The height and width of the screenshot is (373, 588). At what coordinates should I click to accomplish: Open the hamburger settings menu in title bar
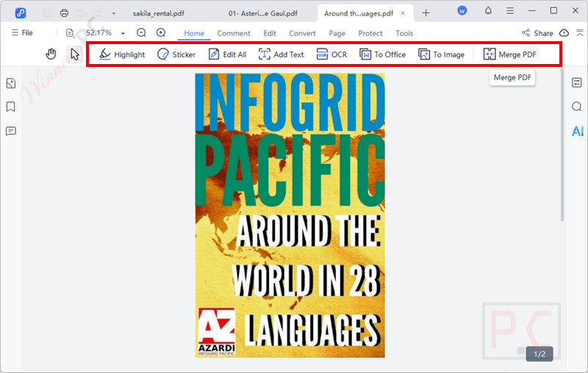[x=510, y=11]
